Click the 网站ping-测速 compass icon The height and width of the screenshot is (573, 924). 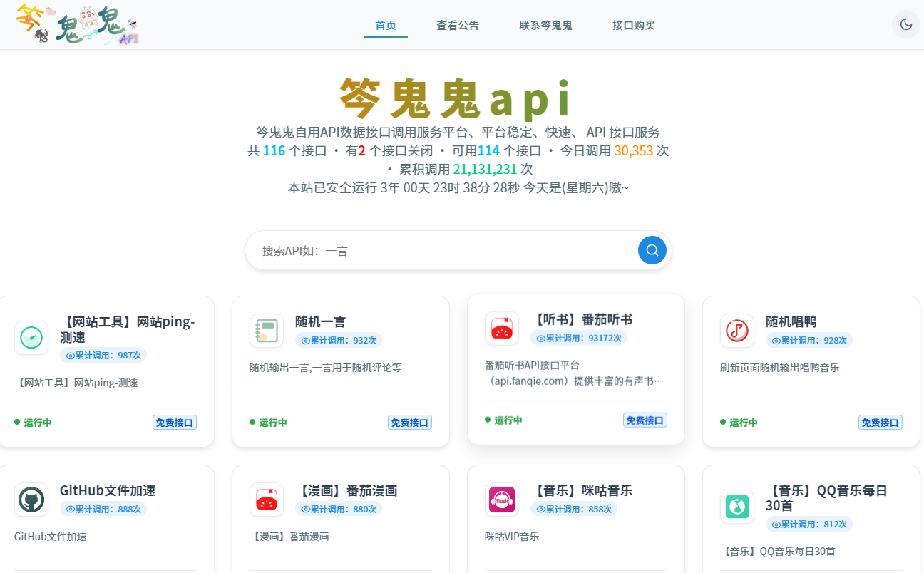pos(31,338)
